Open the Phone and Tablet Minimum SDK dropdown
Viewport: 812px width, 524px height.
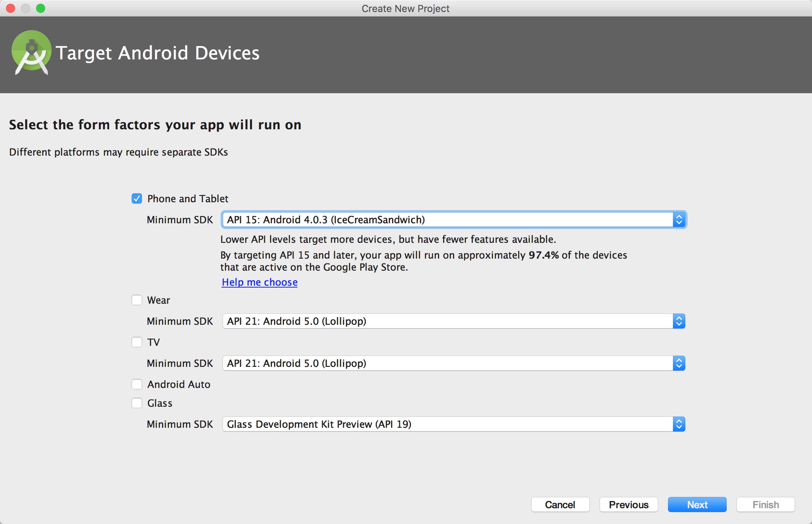pos(454,220)
